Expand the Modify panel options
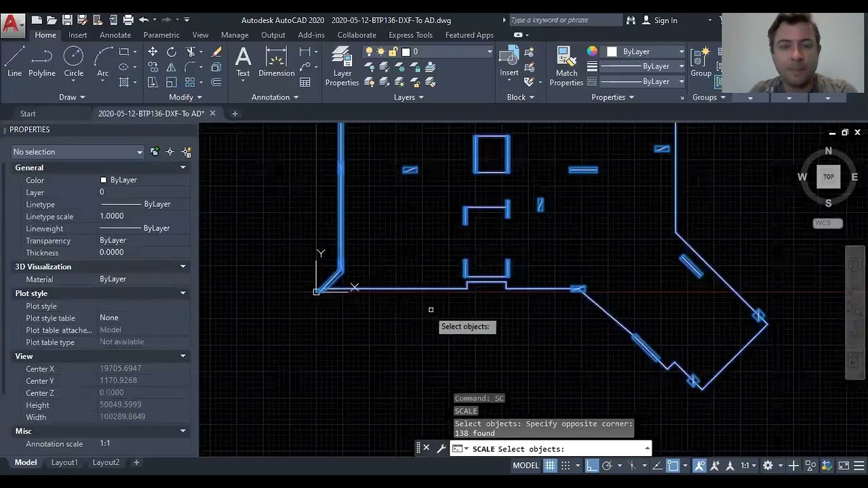This screenshot has width=868, height=488. pos(185,97)
